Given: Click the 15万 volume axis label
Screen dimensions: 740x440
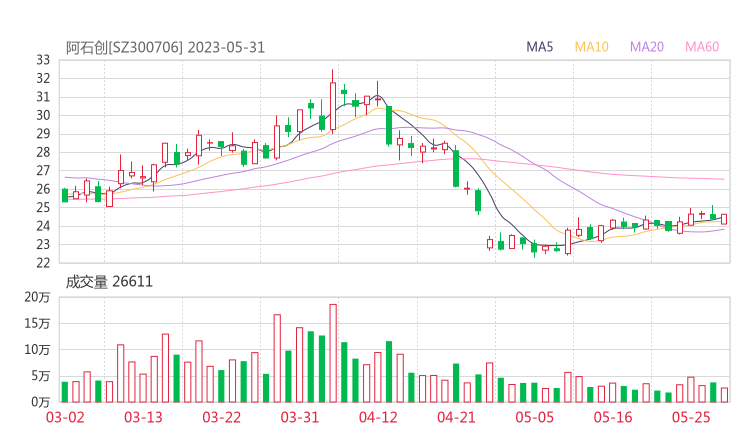Looking at the screenshot, I should [37, 323].
